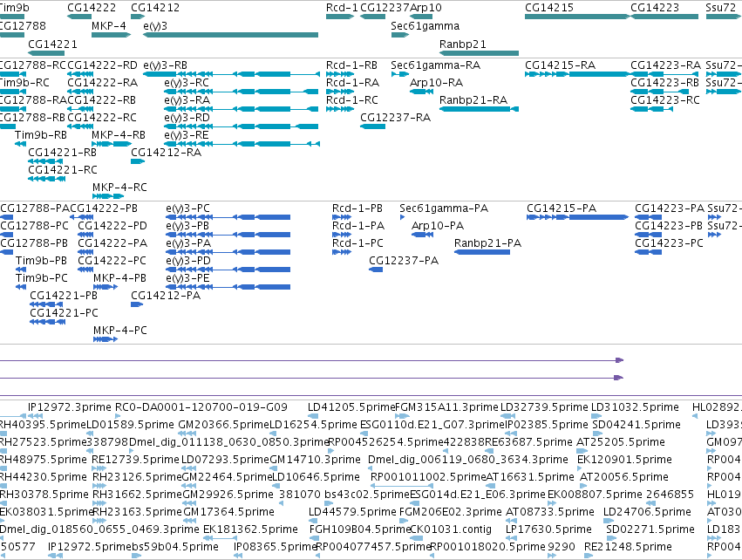Select transcript Rcd-1-RA label
The height and width of the screenshot is (560, 742).
click(352, 82)
